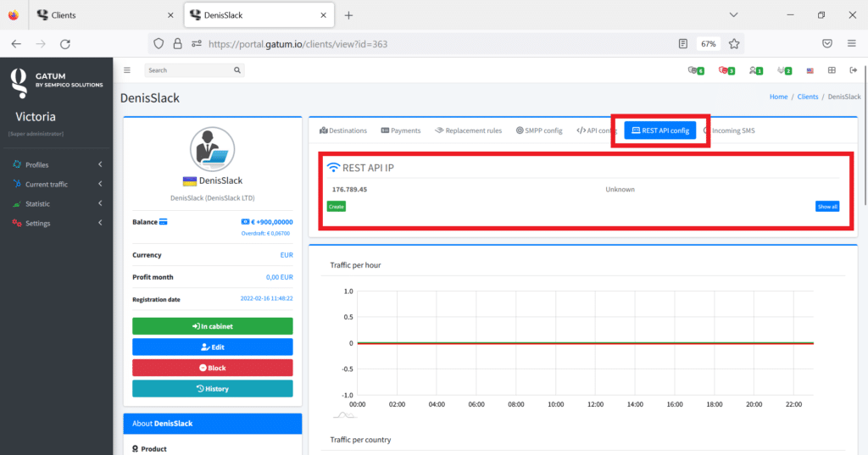Switch to the Clients browser tab
This screenshot has height=455, width=868.
pyautogui.click(x=105, y=15)
